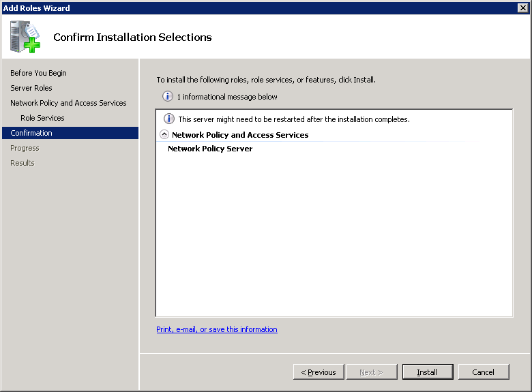Click info icon beside server restart message

tap(169, 119)
